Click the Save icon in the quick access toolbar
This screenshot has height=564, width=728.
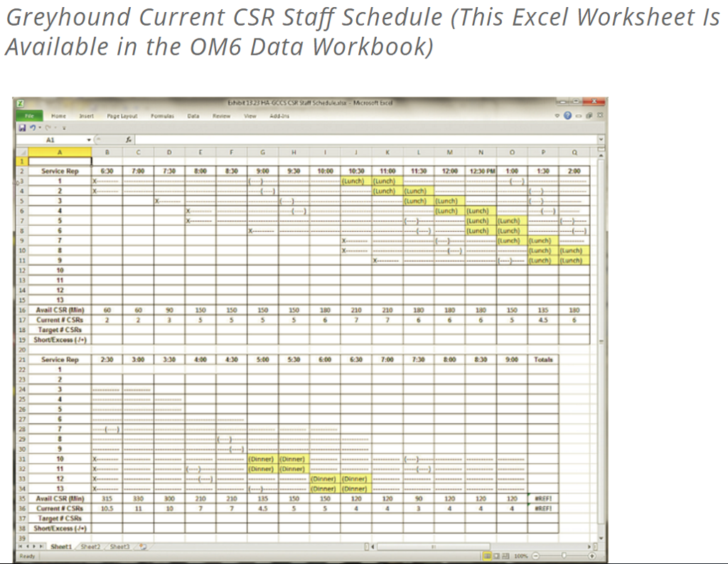click(22, 127)
